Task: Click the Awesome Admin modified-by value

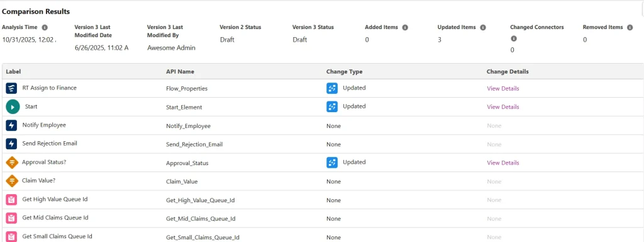Action: (x=171, y=48)
